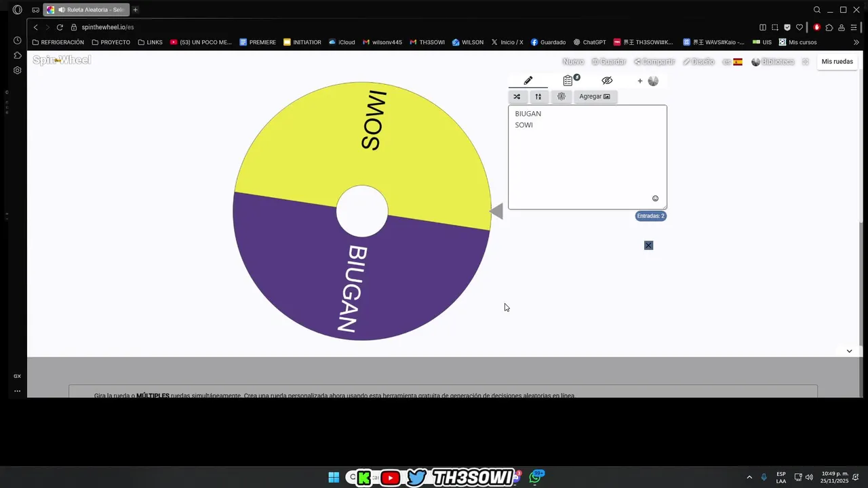
Task: Toggle the hide entries eye icon
Action: [x=607, y=81]
